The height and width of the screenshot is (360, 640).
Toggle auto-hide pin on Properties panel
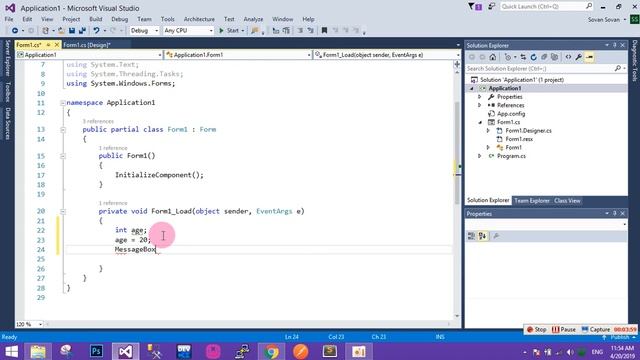click(615, 213)
